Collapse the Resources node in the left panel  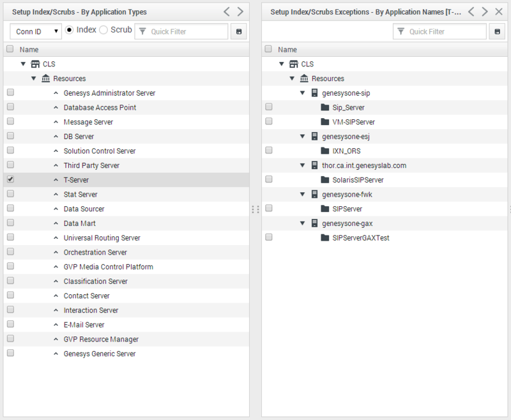(34, 79)
